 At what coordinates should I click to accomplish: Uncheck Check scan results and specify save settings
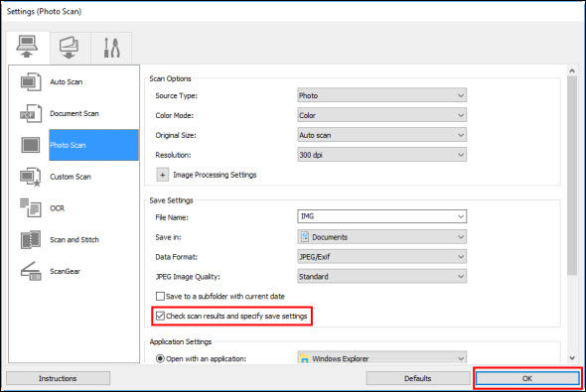(x=160, y=316)
